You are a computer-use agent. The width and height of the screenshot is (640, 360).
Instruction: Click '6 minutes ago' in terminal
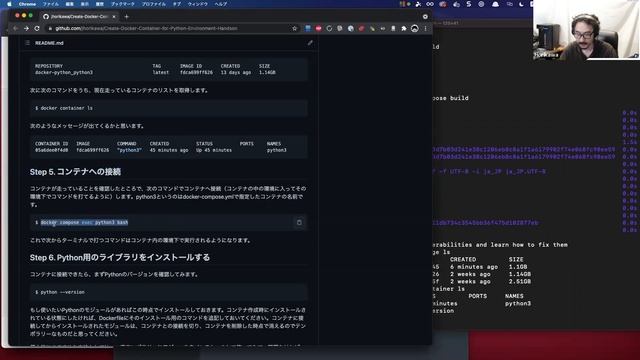474,267
